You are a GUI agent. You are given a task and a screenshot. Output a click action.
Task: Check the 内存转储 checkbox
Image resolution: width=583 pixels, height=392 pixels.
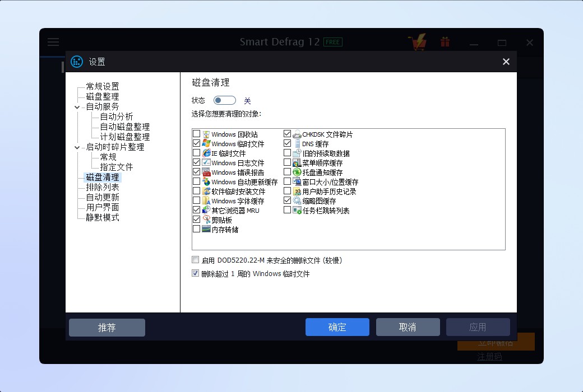click(x=197, y=229)
